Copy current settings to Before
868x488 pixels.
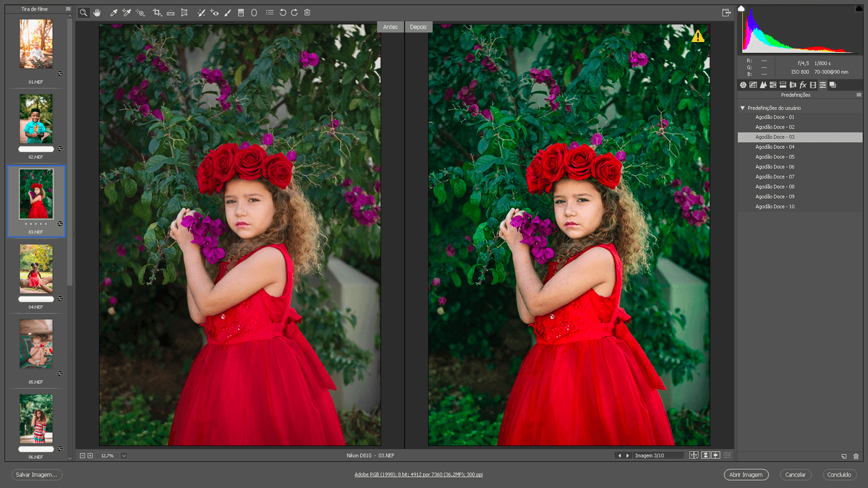point(715,455)
